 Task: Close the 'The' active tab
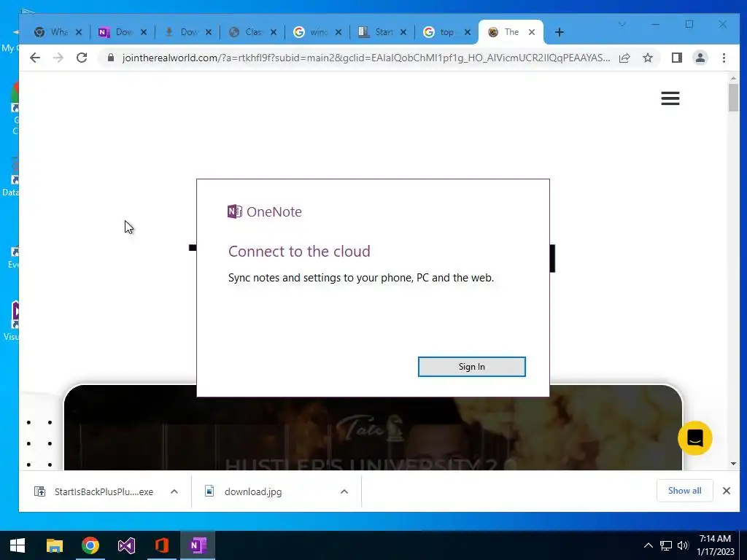pyautogui.click(x=532, y=32)
